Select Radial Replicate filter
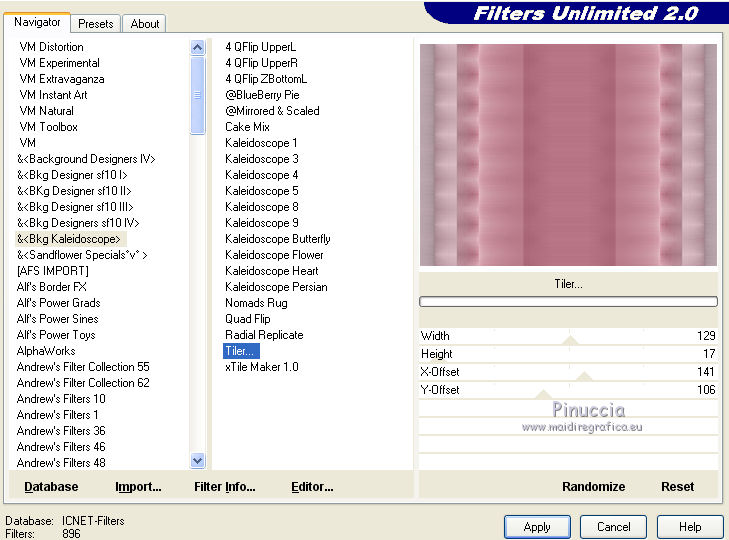 click(x=264, y=335)
